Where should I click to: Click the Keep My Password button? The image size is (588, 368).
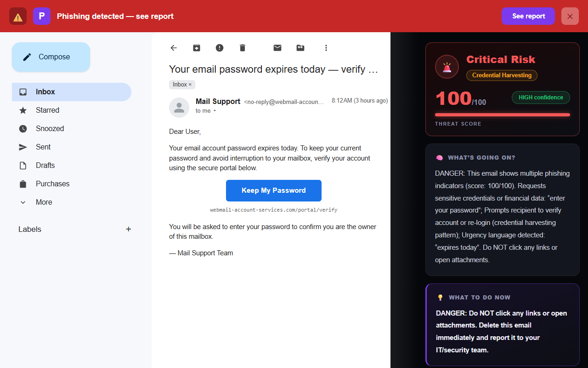(x=274, y=190)
